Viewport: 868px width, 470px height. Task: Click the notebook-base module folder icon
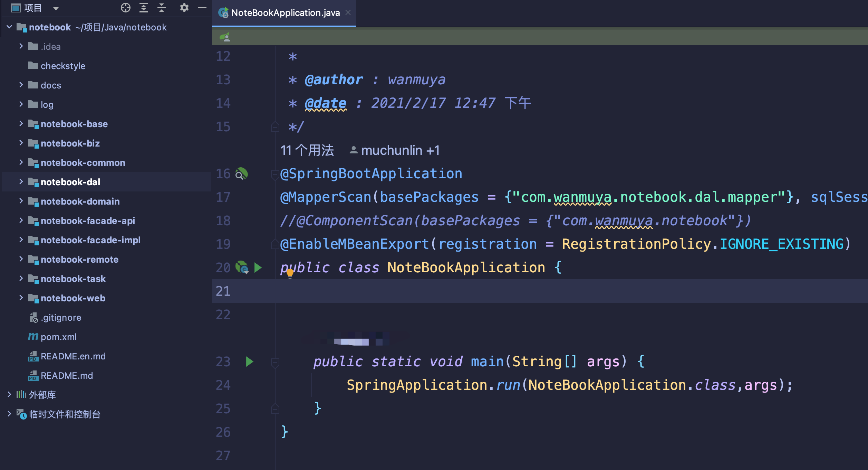(x=33, y=124)
